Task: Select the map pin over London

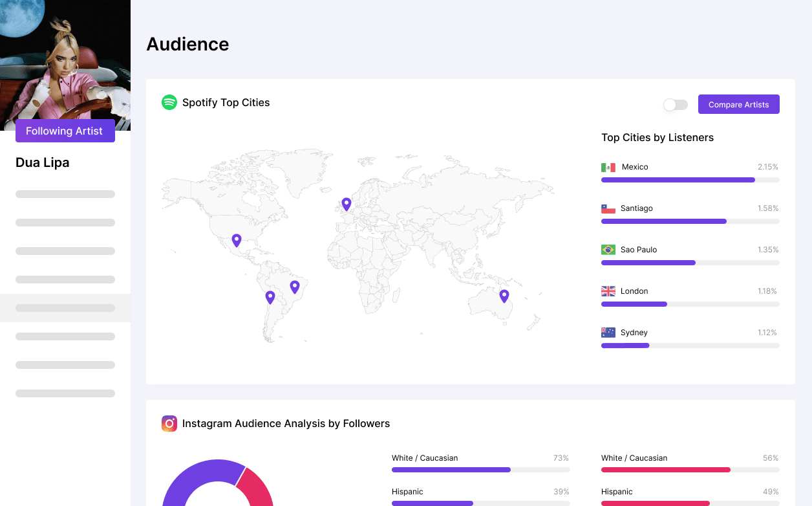Action: tap(347, 204)
